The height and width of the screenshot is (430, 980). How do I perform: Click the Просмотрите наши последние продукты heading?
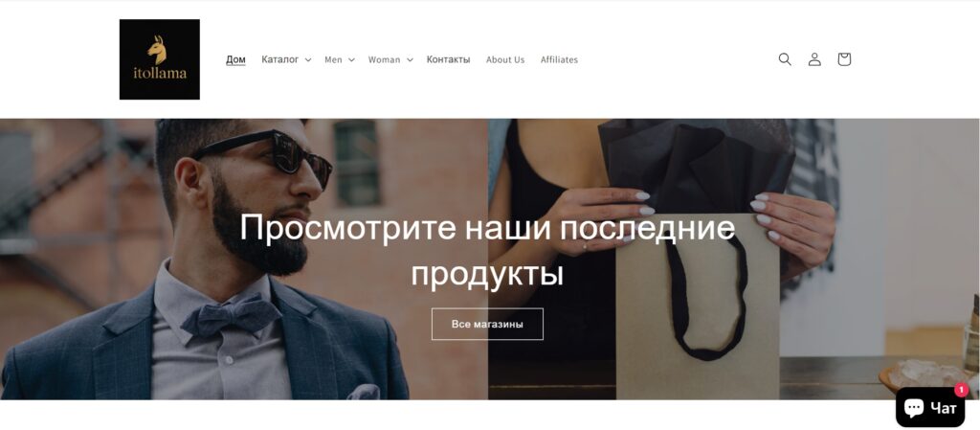487,250
